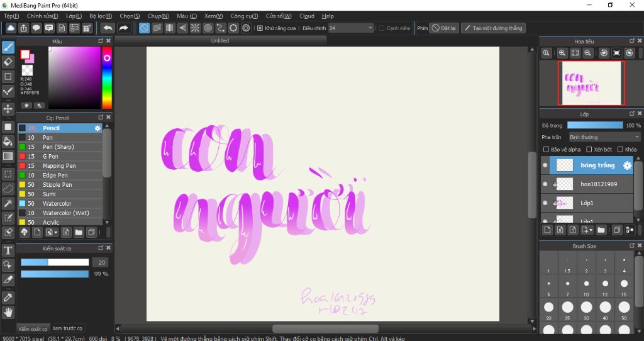Open the cloud button in toolbar
The image size is (644, 341).
(11, 28)
